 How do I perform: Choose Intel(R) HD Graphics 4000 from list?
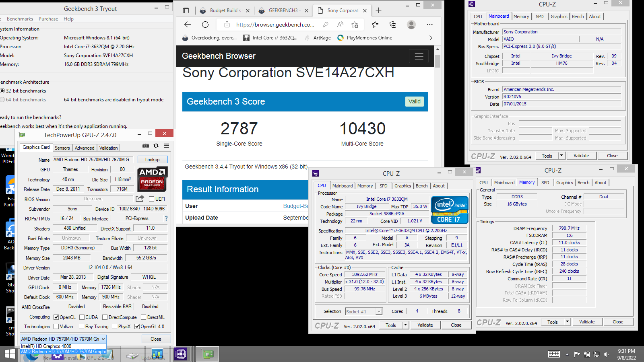coord(63,346)
